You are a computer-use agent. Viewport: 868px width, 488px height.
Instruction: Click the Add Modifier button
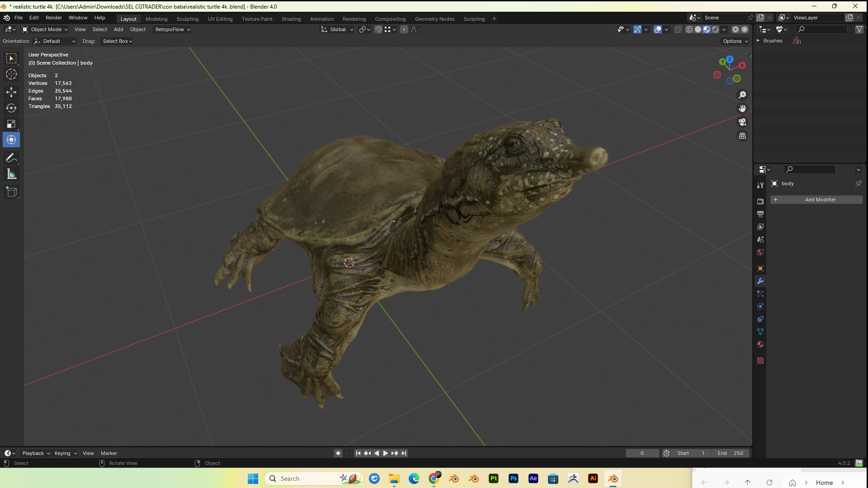816,200
